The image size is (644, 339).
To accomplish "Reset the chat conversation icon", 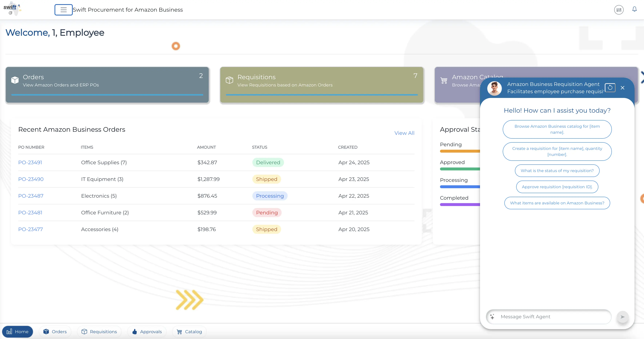I will [610, 87].
